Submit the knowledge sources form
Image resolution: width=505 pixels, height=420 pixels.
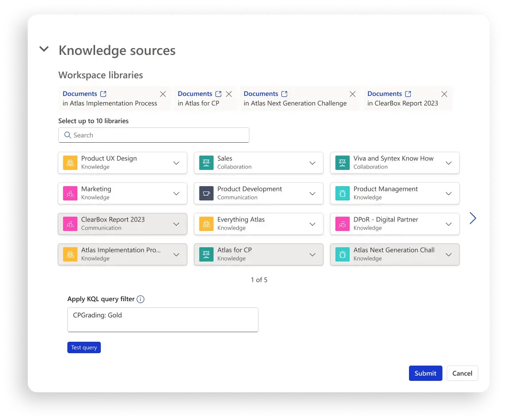coord(425,373)
